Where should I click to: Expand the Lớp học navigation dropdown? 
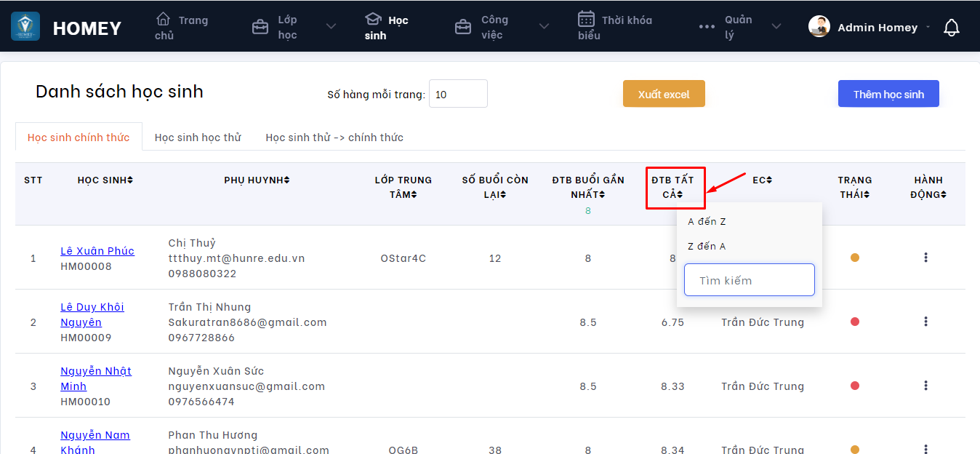coord(331,27)
